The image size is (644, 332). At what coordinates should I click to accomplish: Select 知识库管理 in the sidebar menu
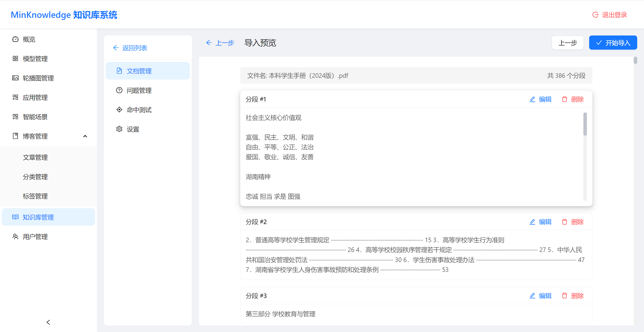pos(38,217)
